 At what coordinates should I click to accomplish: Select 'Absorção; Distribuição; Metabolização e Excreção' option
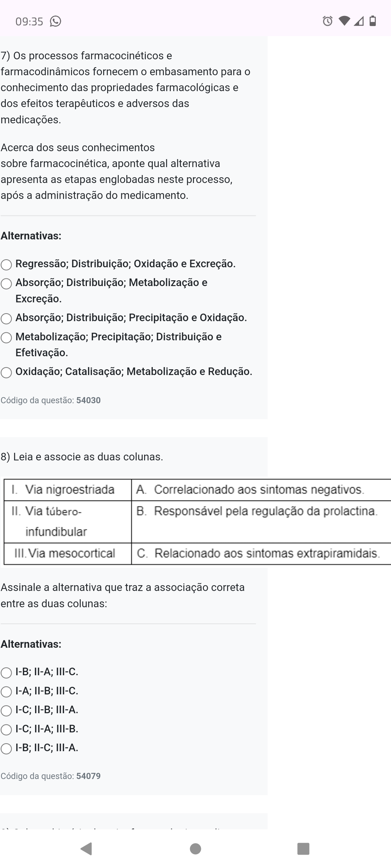click(x=6, y=284)
